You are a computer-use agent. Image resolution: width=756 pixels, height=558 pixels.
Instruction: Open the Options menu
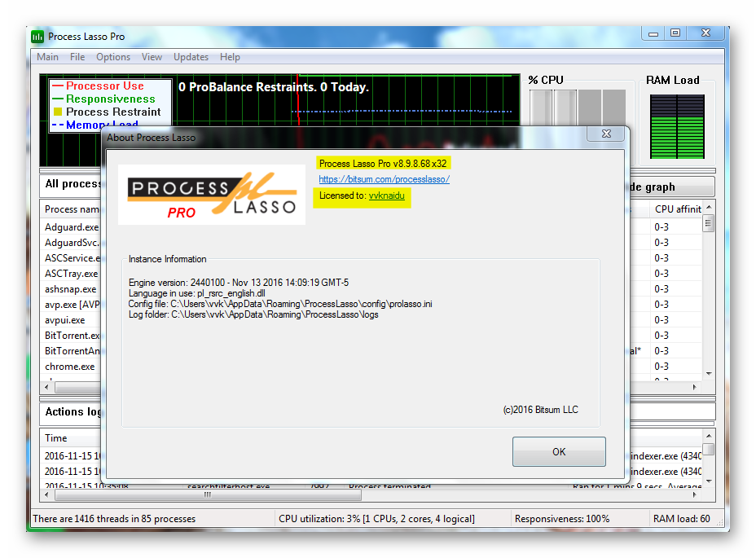pos(113,57)
